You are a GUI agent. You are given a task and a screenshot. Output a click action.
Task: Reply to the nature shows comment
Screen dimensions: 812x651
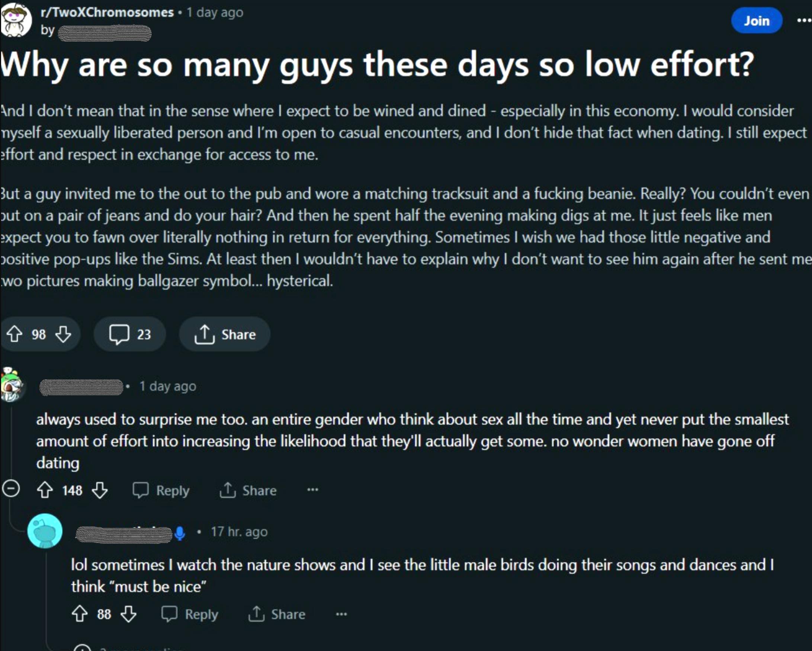click(x=190, y=614)
